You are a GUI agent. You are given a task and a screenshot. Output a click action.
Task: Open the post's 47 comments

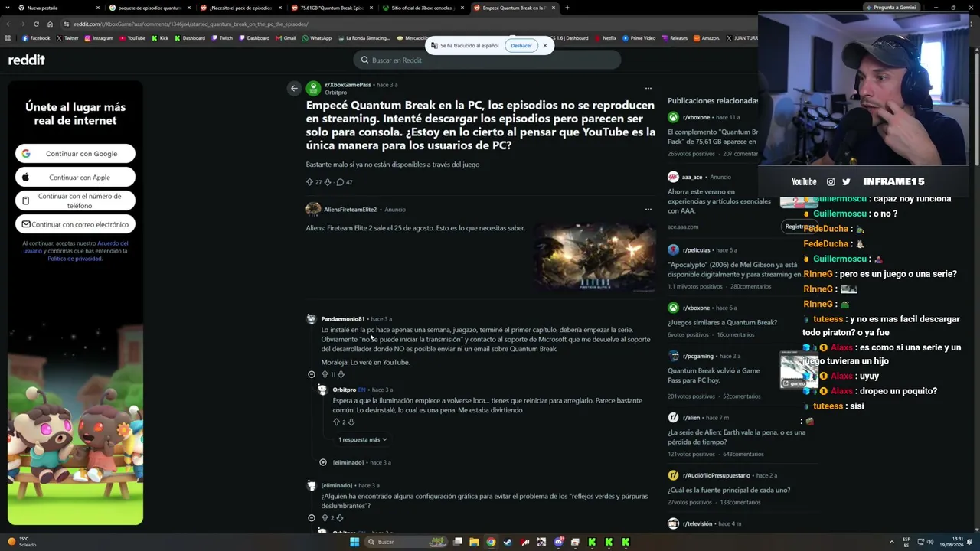point(345,182)
